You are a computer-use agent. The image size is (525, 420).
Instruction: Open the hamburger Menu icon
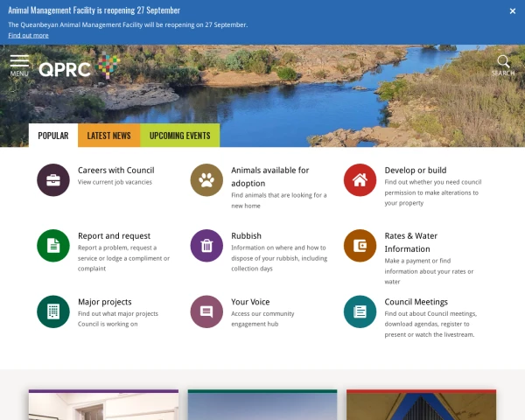pyautogui.click(x=19, y=65)
